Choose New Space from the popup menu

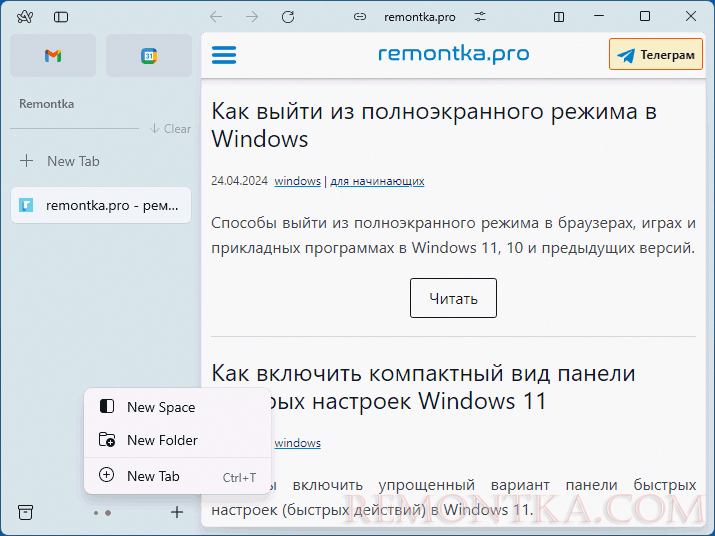(178, 407)
